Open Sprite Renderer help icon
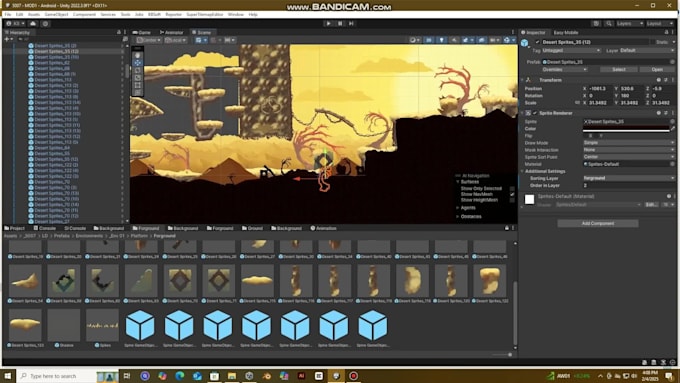Screen dimensions: 680x383 pos(658,113)
